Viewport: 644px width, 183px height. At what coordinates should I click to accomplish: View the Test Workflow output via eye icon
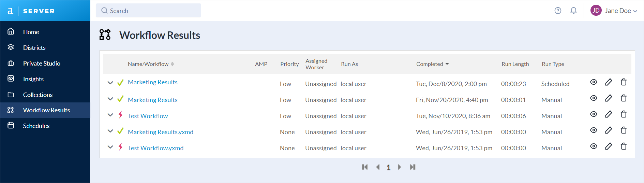[594, 114]
